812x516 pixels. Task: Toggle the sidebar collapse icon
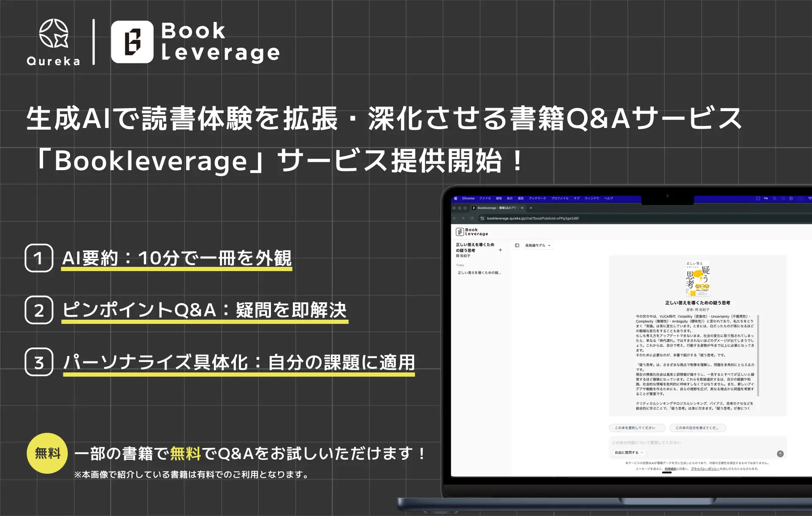[517, 245]
